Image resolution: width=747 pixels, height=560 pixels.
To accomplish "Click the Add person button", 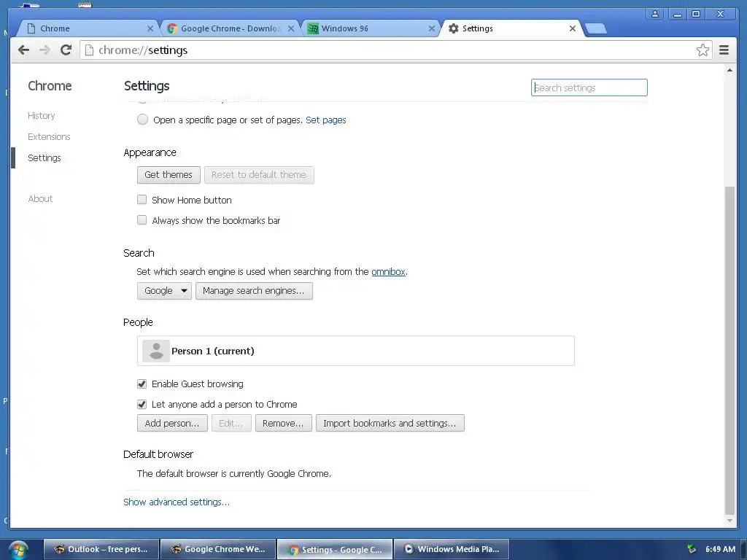I will click(x=172, y=424).
